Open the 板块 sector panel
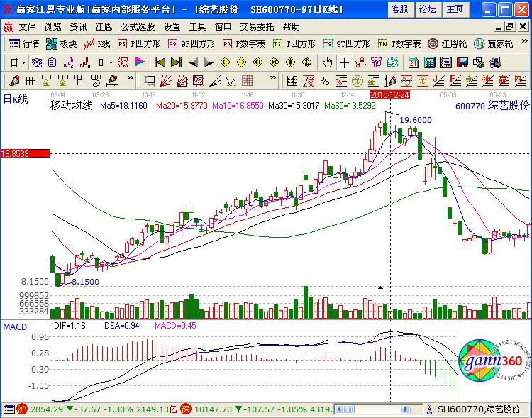The image size is (532, 418). pyautogui.click(x=62, y=43)
